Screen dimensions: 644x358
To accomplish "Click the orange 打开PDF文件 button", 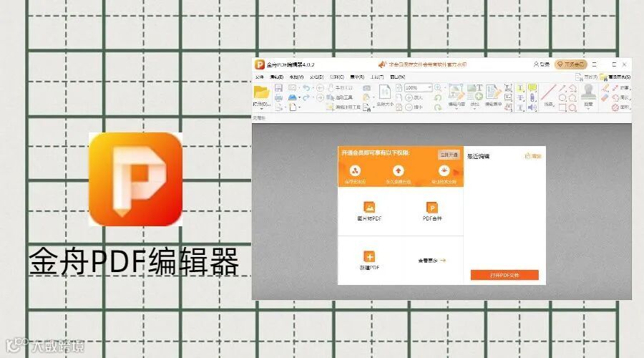I will 504,275.
